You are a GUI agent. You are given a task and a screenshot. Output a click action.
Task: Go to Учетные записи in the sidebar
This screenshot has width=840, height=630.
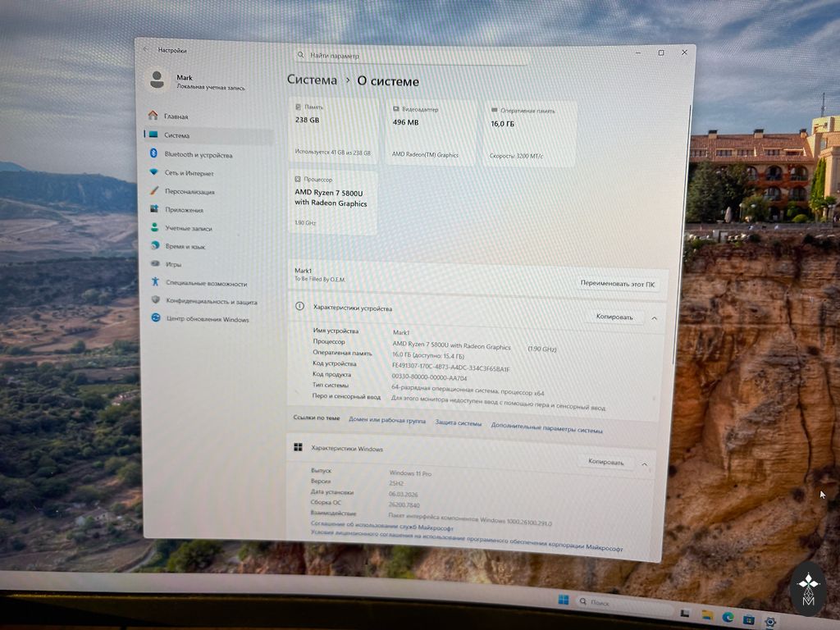point(188,228)
